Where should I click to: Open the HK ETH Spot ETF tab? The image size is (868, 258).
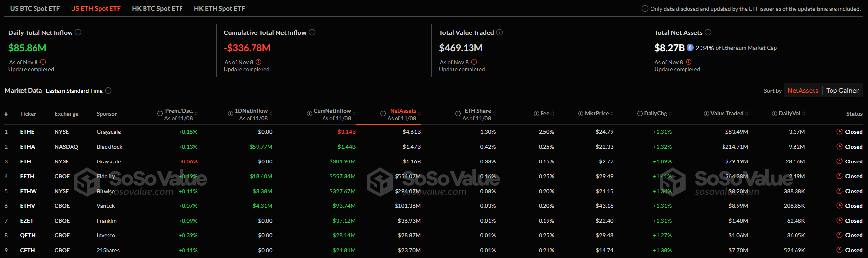(x=219, y=8)
